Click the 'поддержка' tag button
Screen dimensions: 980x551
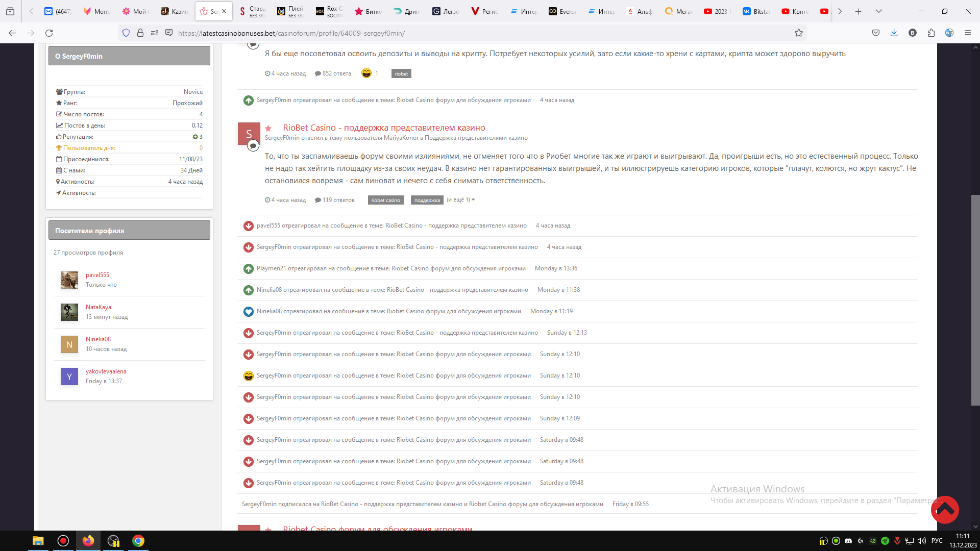click(427, 201)
